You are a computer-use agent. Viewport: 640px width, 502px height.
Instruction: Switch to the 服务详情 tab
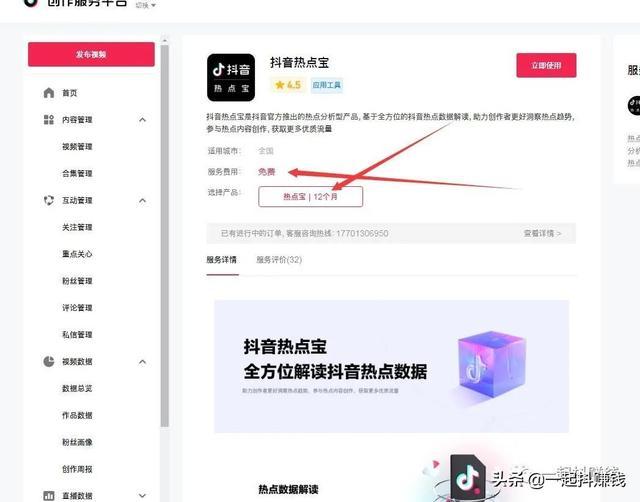(x=222, y=260)
